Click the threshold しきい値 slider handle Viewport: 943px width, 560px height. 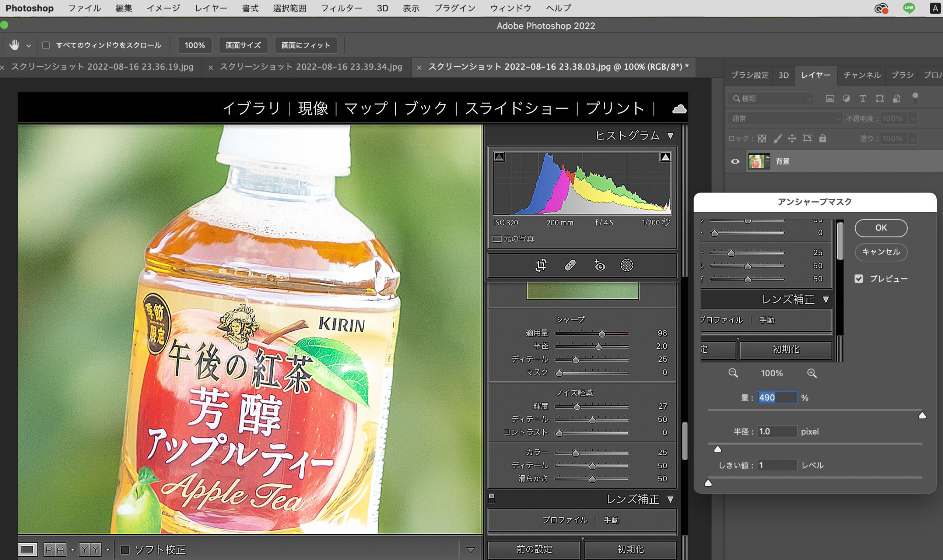pos(708,483)
